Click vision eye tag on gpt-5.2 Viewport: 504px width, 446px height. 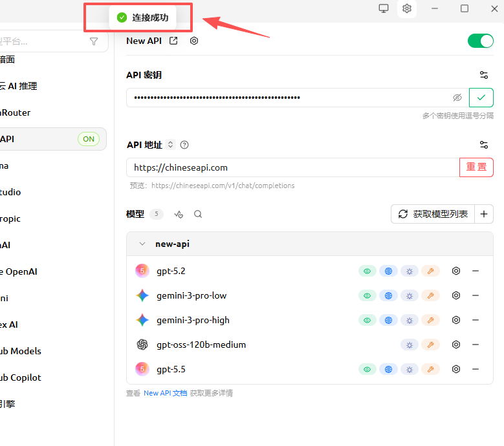point(367,271)
